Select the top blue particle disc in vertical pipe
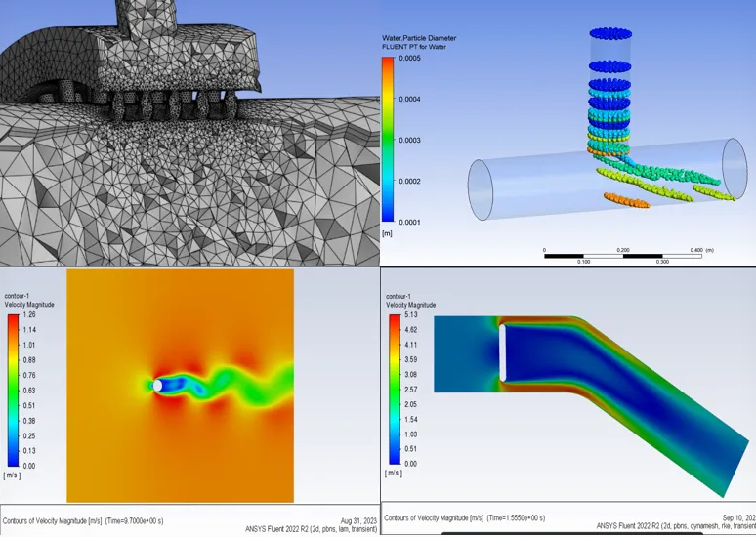Image resolution: width=756 pixels, height=537 pixels. 610,34
